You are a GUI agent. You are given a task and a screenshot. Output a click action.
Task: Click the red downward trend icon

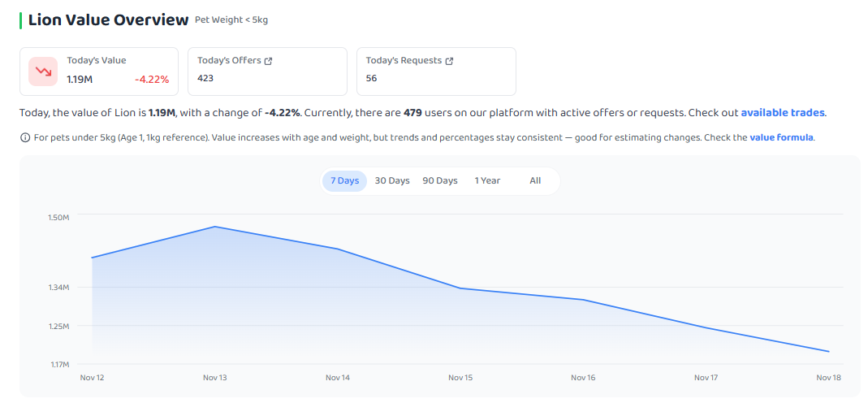click(43, 71)
